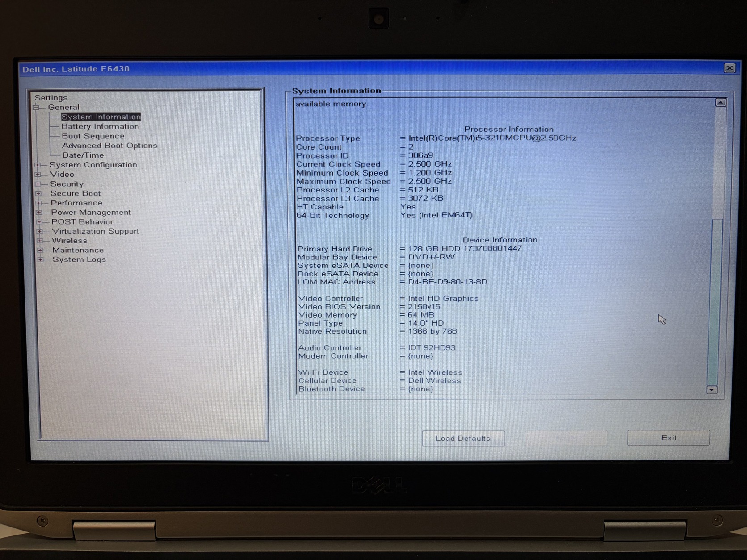This screenshot has width=747, height=560.
Task: Click the Video Memory value 64 MB
Action: 421,315
